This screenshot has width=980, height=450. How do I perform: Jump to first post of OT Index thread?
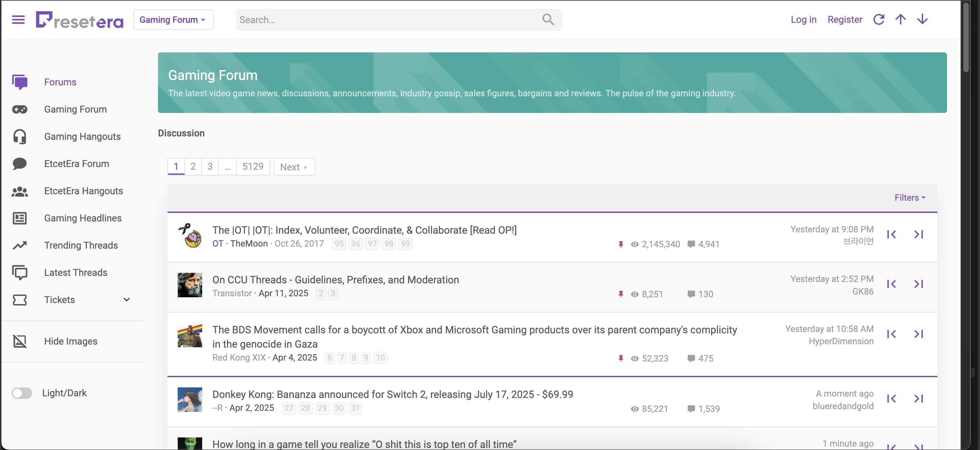point(891,234)
